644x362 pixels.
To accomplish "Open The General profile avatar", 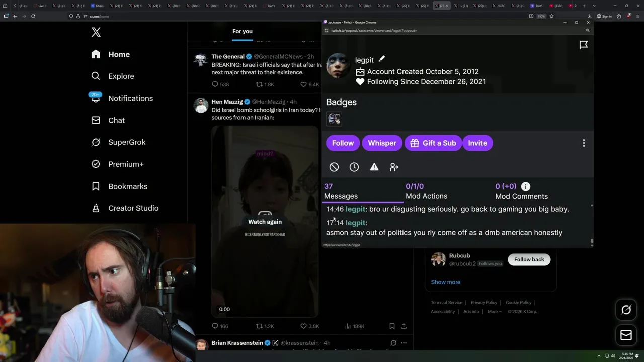I will [x=201, y=60].
